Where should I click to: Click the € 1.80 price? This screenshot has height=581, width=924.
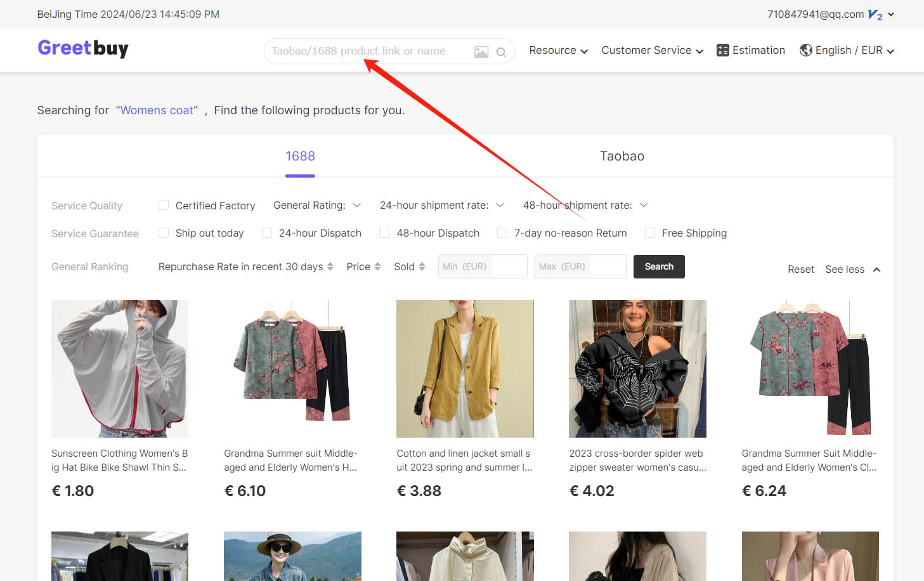(x=73, y=491)
